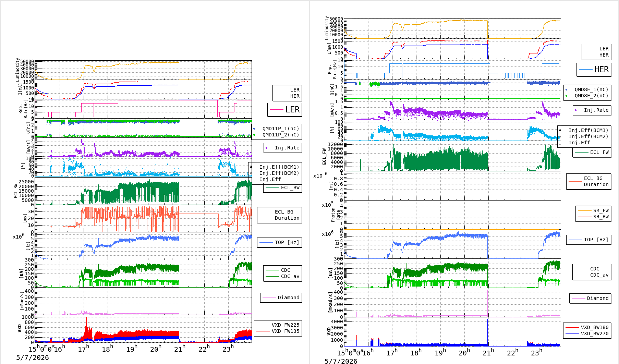Click Diamond legend in left panel

(288, 298)
